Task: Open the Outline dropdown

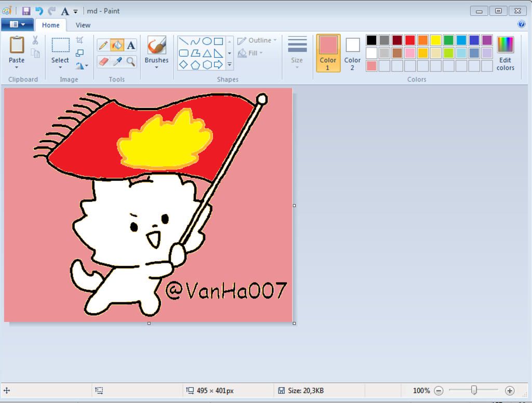Action: (x=257, y=41)
